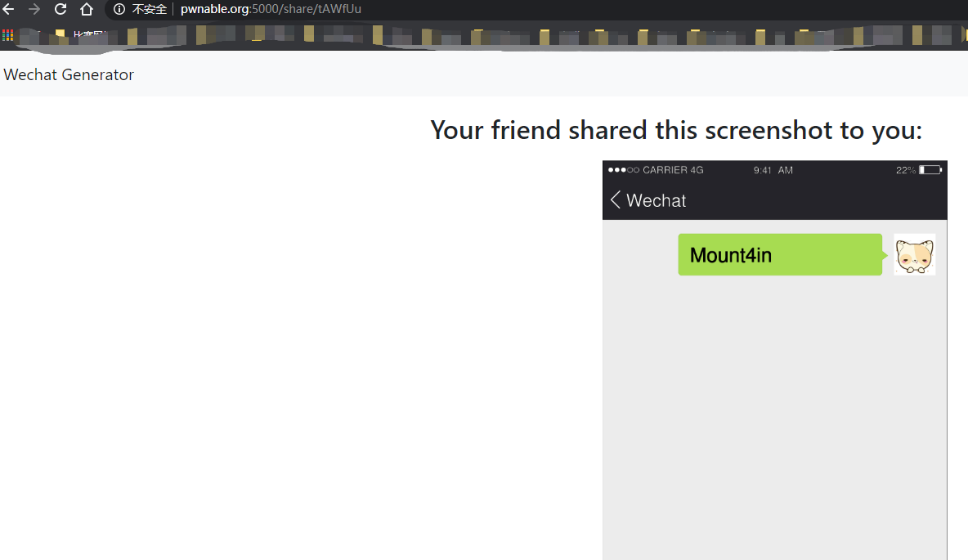
Task: Click the green Mount4in message bubble
Action: (x=779, y=255)
